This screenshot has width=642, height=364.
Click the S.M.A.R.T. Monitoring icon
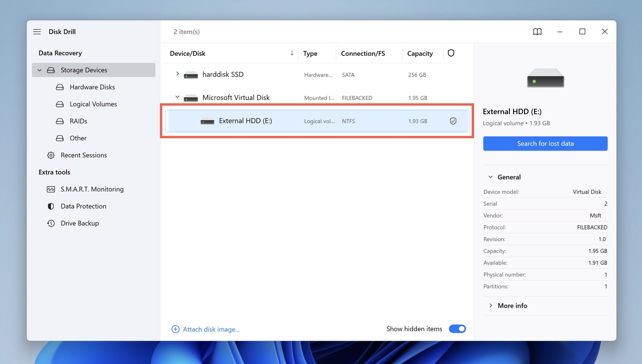tap(51, 189)
